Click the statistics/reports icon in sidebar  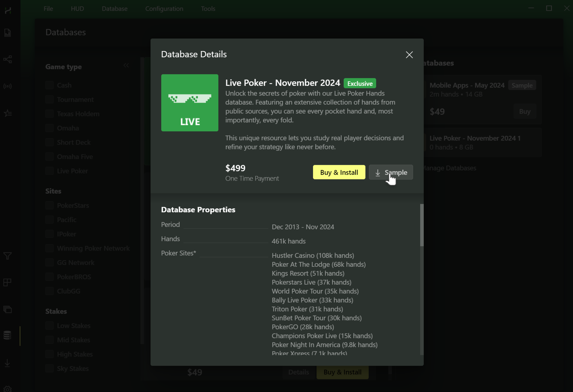[x=8, y=33]
